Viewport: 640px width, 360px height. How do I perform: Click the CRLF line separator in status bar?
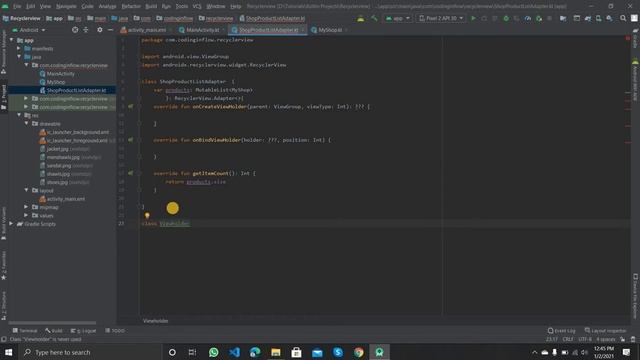click(x=568, y=339)
